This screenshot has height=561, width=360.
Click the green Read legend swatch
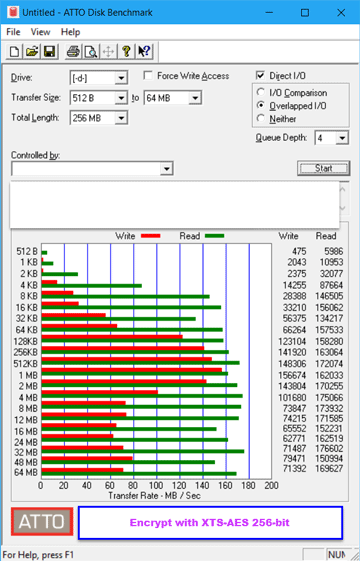215,236
